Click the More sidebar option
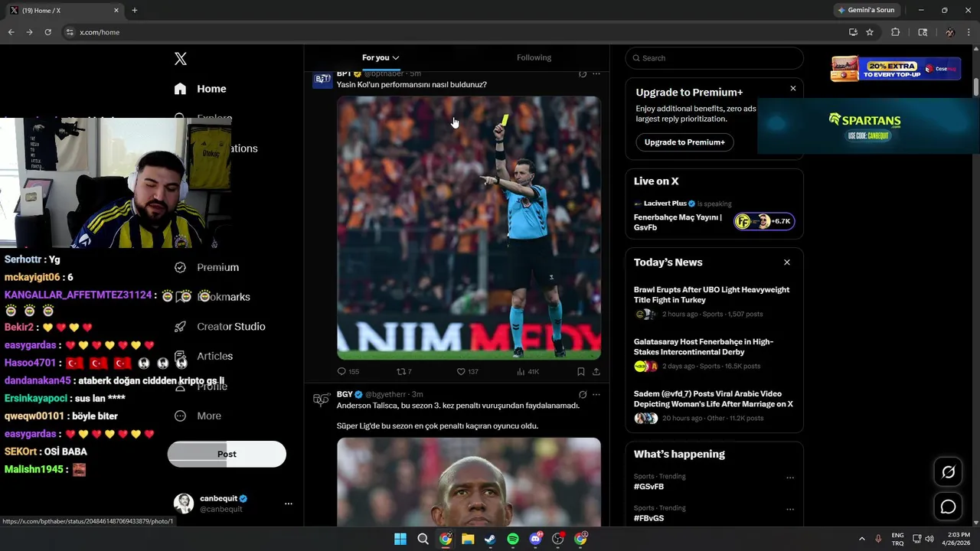This screenshot has height=551, width=980. coord(198,416)
